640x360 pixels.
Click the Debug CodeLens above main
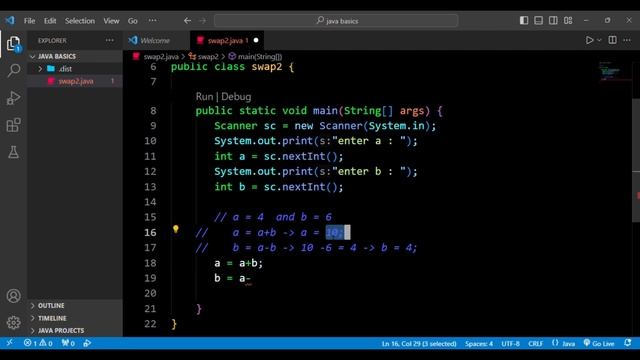click(x=236, y=97)
